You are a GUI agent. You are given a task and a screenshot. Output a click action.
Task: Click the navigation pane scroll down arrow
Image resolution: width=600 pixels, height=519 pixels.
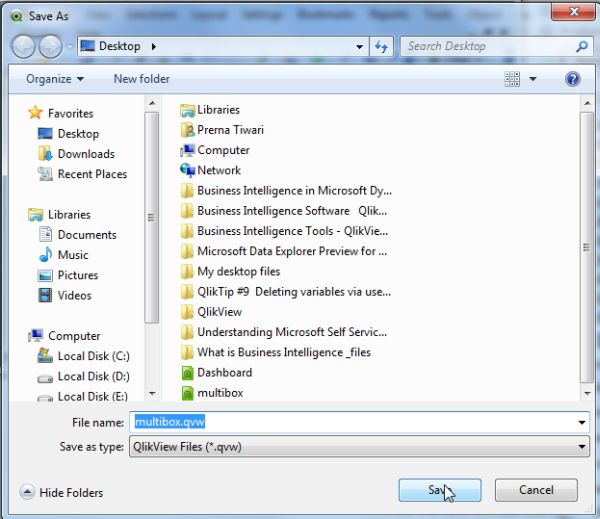[x=152, y=393]
